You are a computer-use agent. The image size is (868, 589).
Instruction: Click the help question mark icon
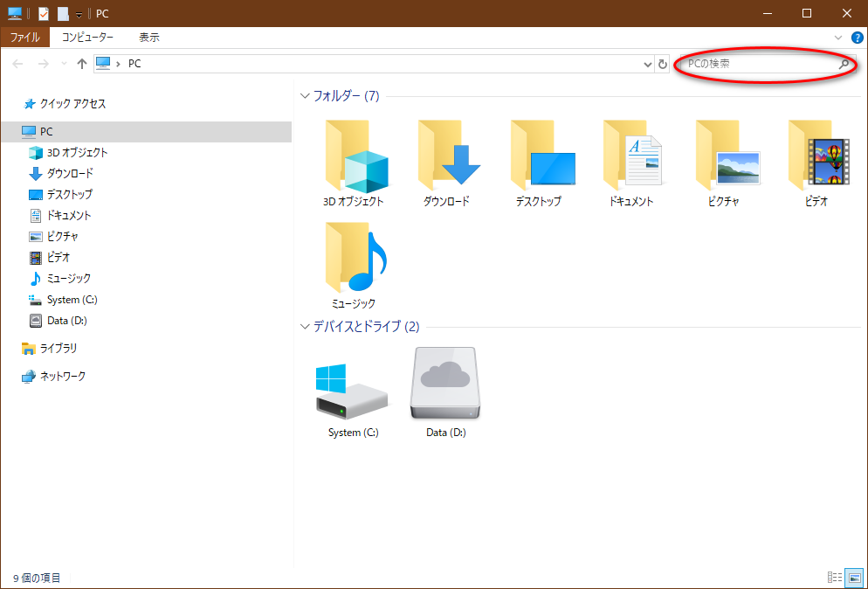(x=857, y=38)
